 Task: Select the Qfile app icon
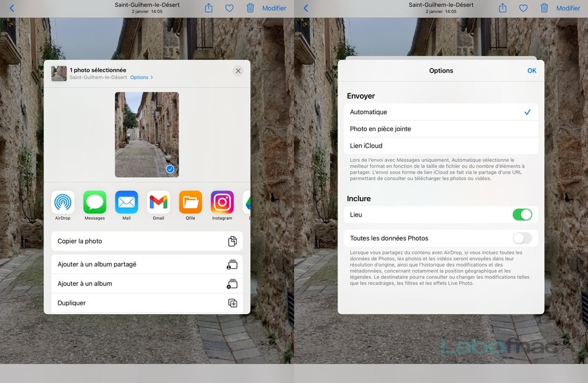[190, 202]
